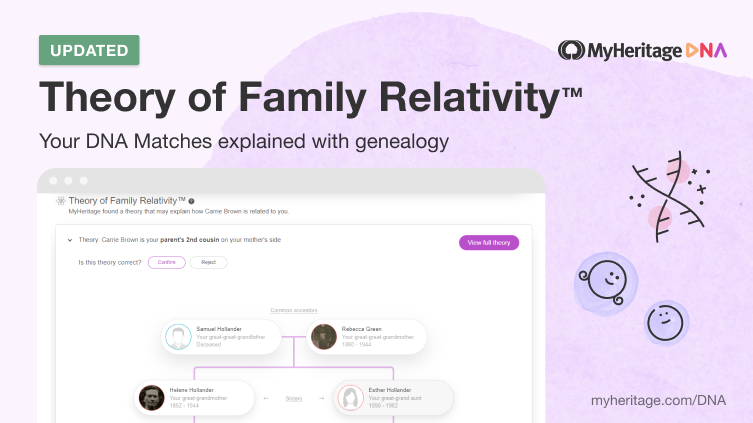753x423 pixels.
Task: Click the Common ancestors link
Action: pos(293,310)
